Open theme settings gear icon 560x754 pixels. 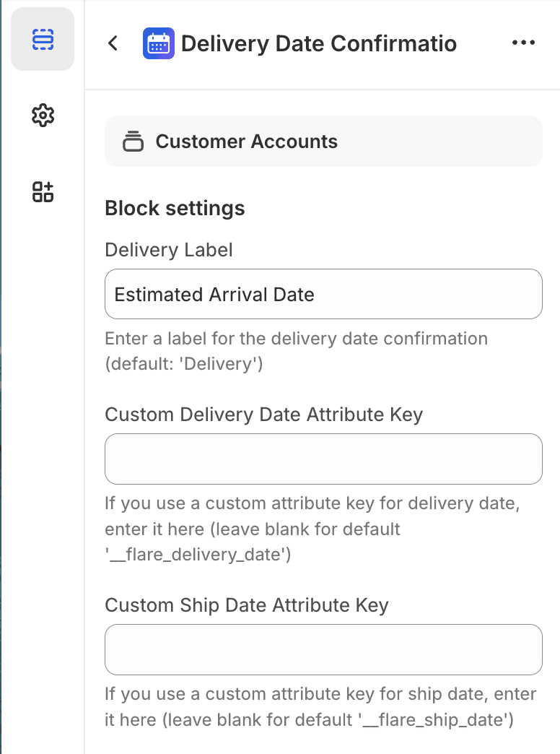pos(43,116)
